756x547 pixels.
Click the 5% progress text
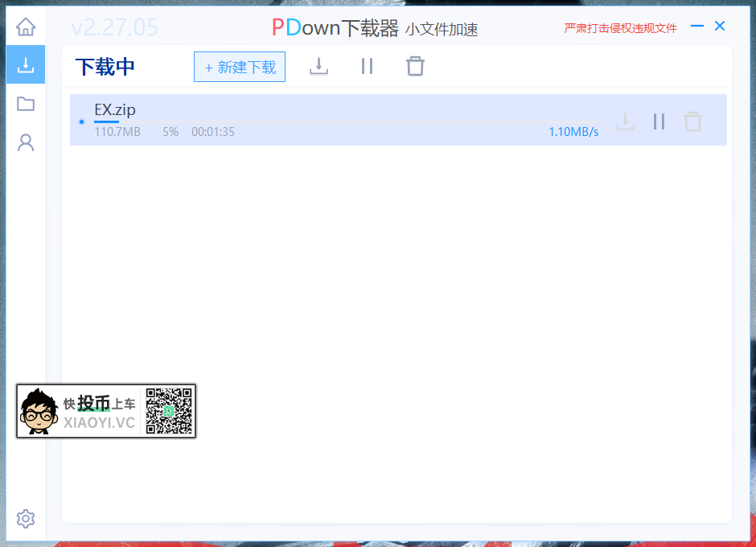[171, 132]
